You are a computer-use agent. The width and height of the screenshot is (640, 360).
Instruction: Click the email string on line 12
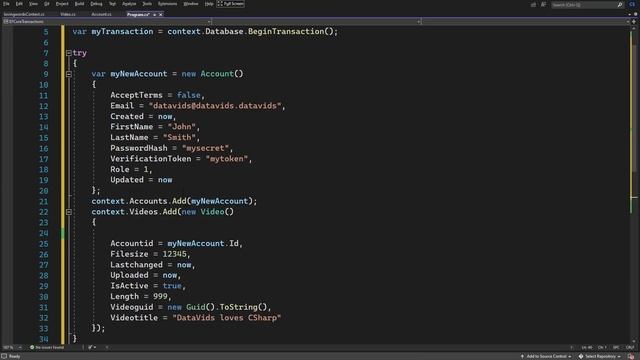pos(215,106)
